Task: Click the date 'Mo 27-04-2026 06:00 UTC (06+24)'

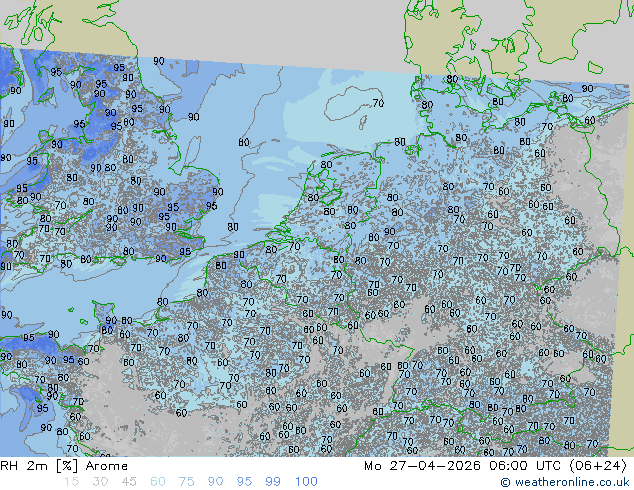Action: 495,466
